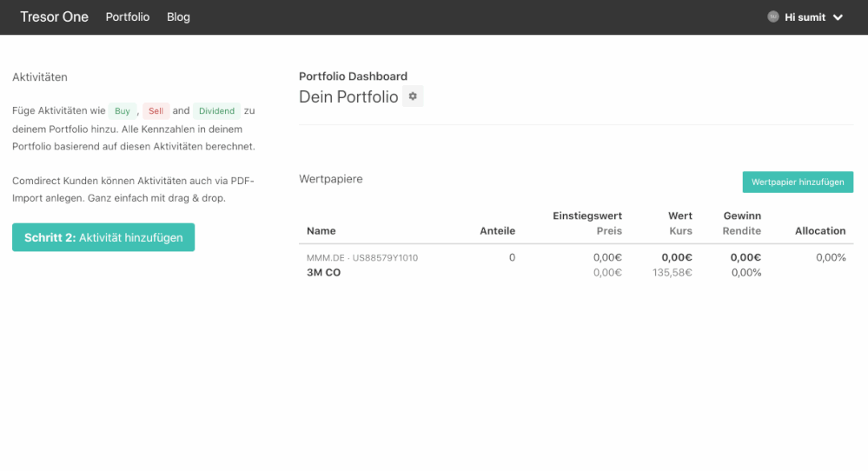The width and height of the screenshot is (868, 471).
Task: Open the Blog nav item
Action: click(x=178, y=17)
